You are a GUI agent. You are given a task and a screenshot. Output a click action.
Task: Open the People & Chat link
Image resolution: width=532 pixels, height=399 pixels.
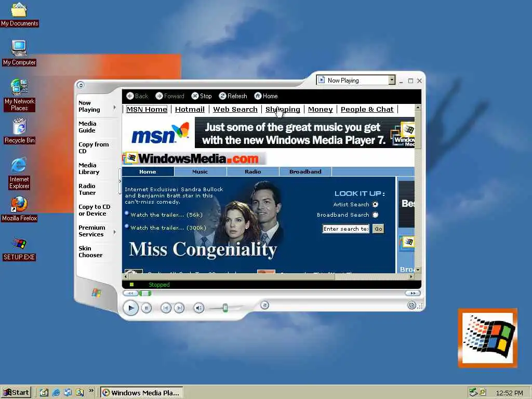367,109
